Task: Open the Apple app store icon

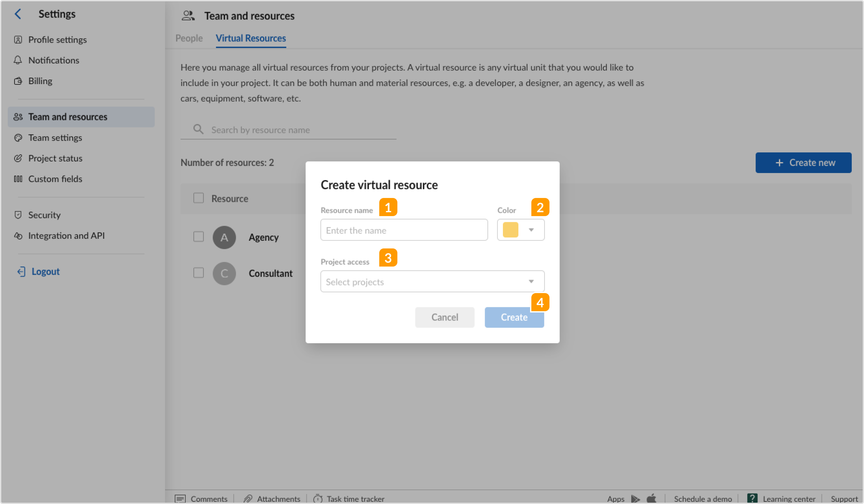Action: 651,499
